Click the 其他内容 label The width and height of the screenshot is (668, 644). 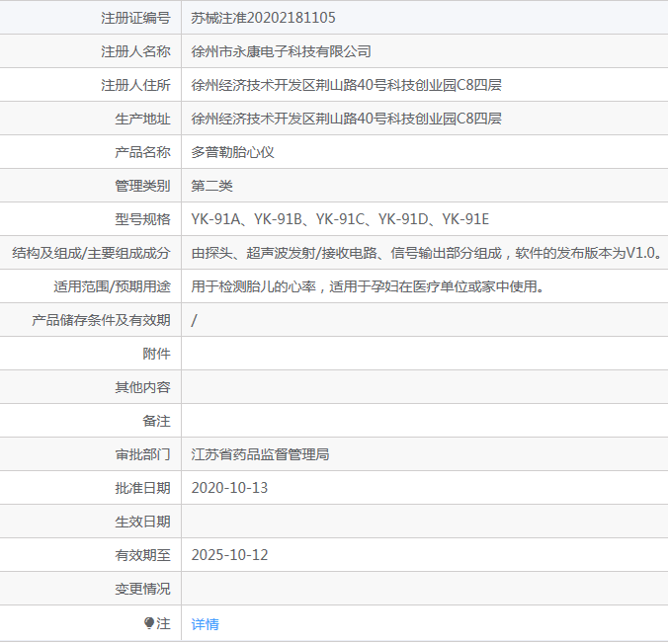pos(142,387)
